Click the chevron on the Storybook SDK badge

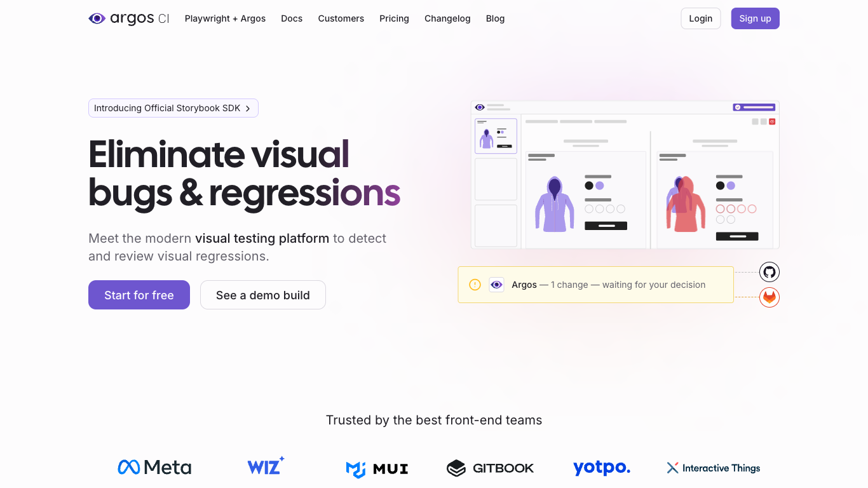248,109
